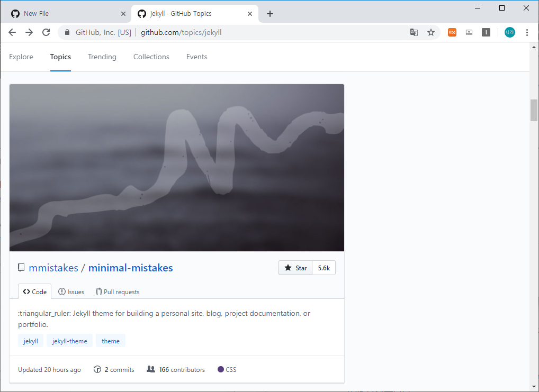Image resolution: width=539 pixels, height=392 pixels.
Task: Click the repository book icon beside mmistakes
Action: pyautogui.click(x=21, y=268)
